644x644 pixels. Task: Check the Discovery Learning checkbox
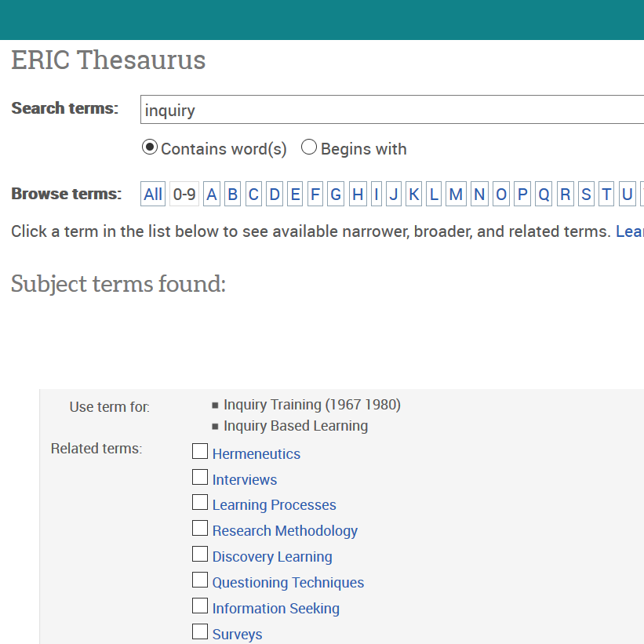[x=200, y=555]
